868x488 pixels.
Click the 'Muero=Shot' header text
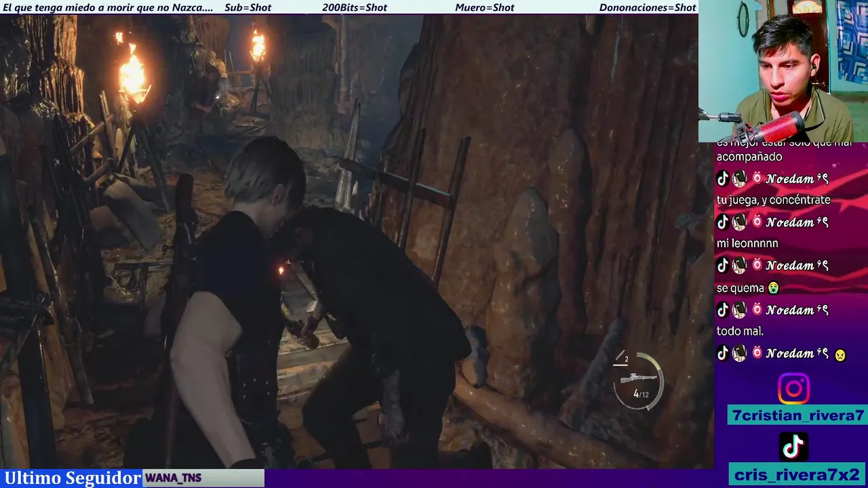tap(485, 7)
